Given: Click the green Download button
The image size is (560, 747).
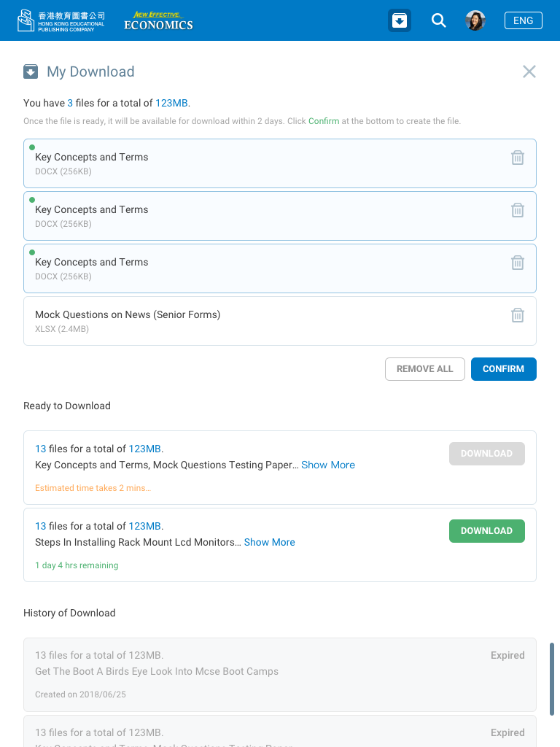Looking at the screenshot, I should point(486,531).
